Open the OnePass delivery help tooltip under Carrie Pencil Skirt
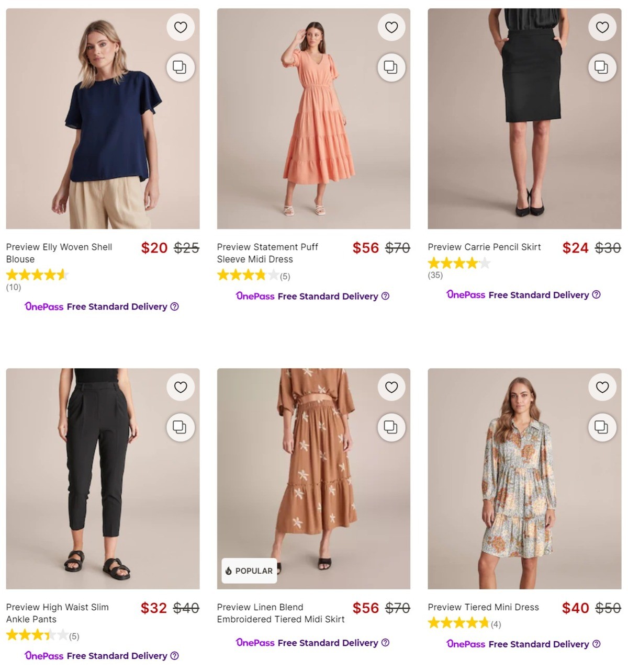The height and width of the screenshot is (672, 628). (597, 295)
